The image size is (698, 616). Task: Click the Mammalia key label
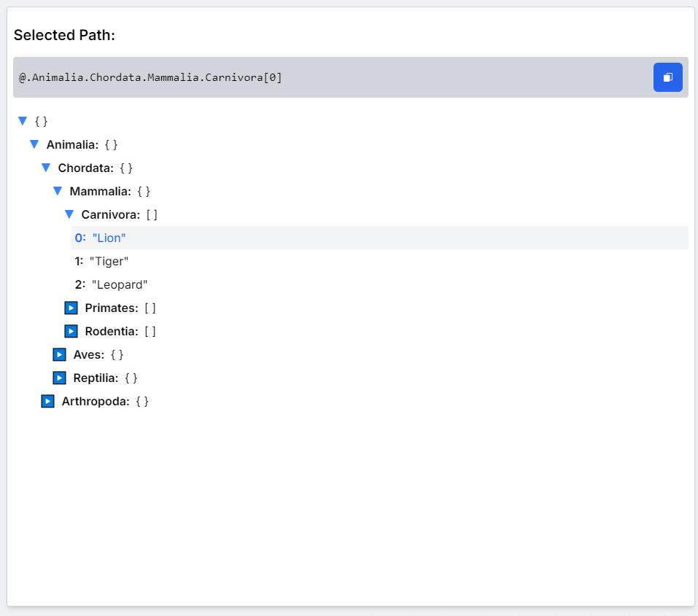[100, 191]
